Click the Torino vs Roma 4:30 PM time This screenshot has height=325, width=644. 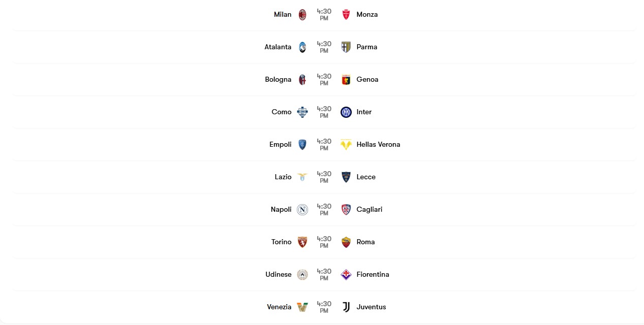click(324, 242)
